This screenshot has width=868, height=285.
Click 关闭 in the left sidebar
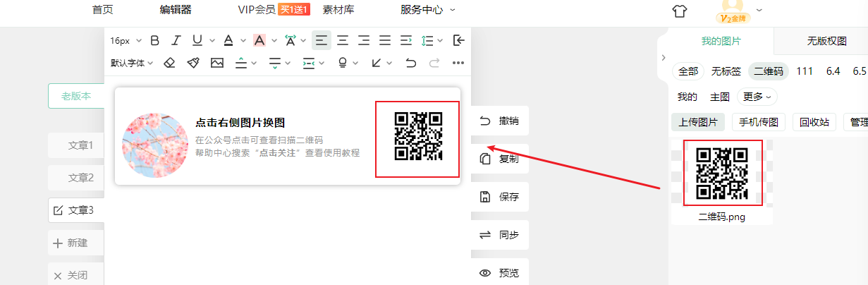[x=76, y=275]
